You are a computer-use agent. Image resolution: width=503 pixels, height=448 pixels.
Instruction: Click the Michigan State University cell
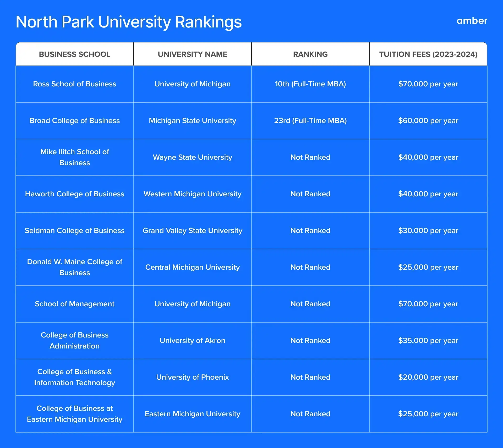point(193,120)
